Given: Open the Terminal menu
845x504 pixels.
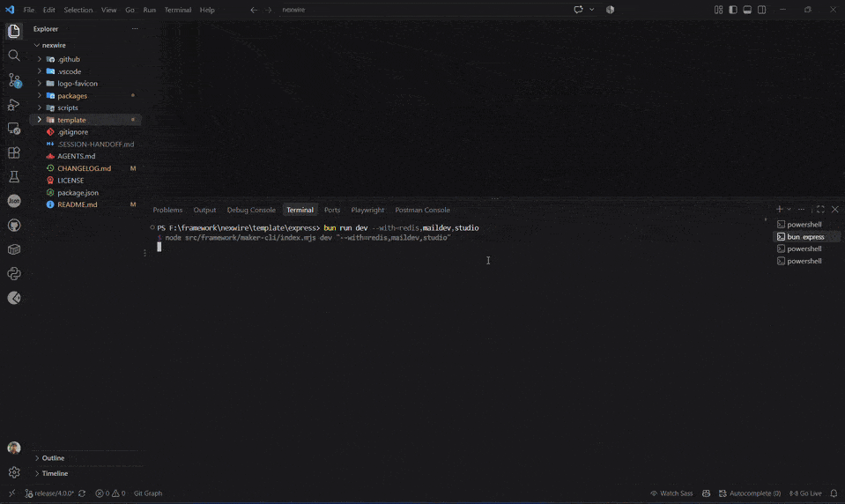Looking at the screenshot, I should click(x=178, y=10).
